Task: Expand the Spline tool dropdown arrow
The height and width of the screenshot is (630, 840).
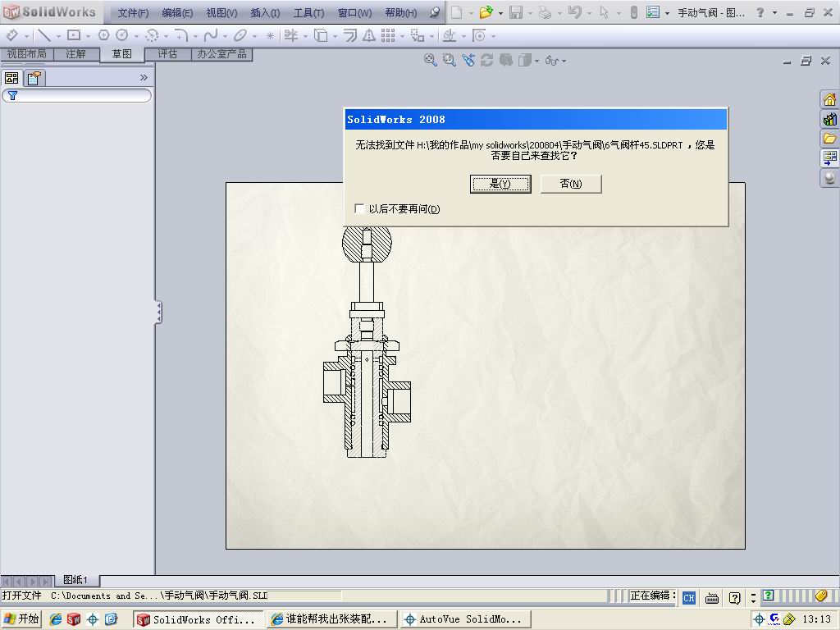Action: [225, 36]
